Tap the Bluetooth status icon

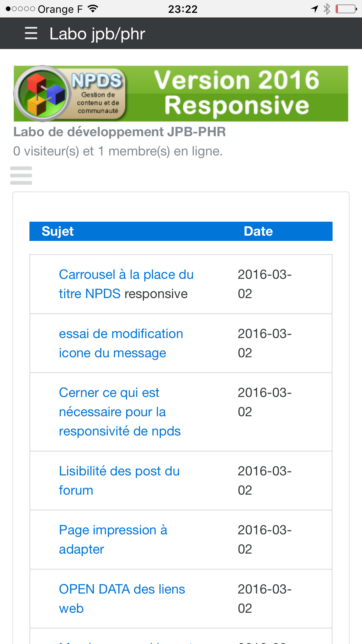click(x=327, y=9)
